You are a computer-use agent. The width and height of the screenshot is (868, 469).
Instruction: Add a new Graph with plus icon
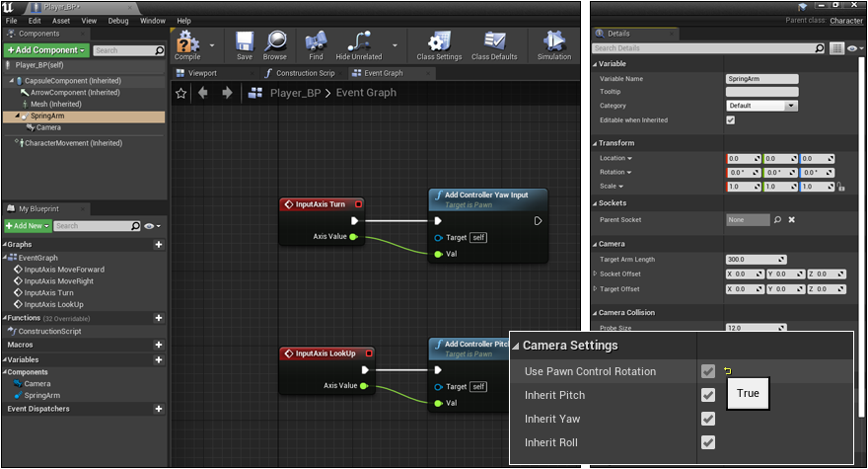[x=159, y=245]
